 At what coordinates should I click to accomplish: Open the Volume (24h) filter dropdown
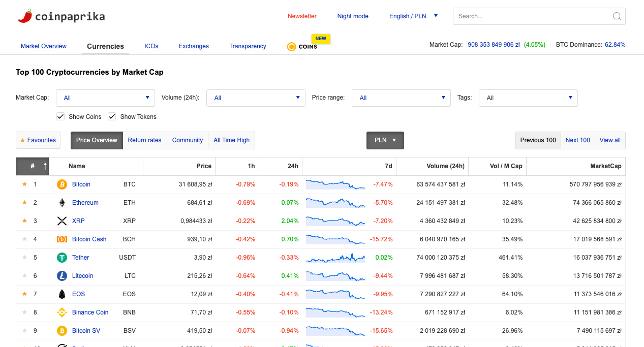[256, 98]
